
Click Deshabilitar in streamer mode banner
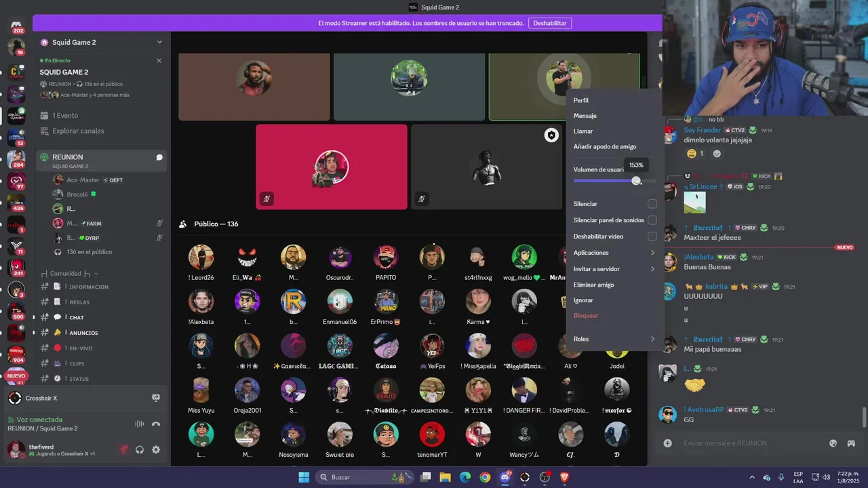click(x=549, y=23)
